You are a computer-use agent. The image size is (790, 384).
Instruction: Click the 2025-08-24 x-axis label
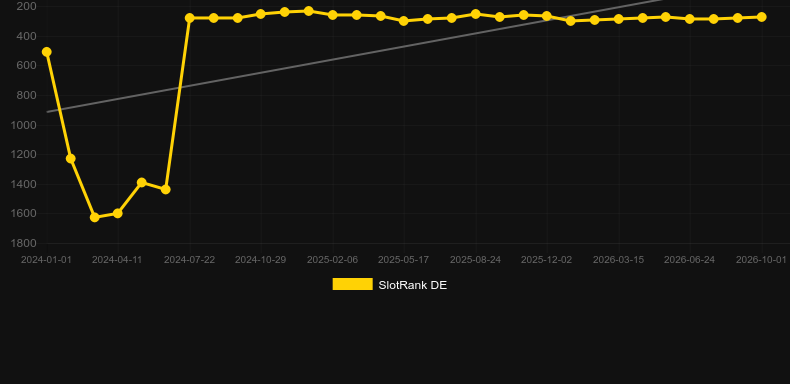pyautogui.click(x=475, y=260)
